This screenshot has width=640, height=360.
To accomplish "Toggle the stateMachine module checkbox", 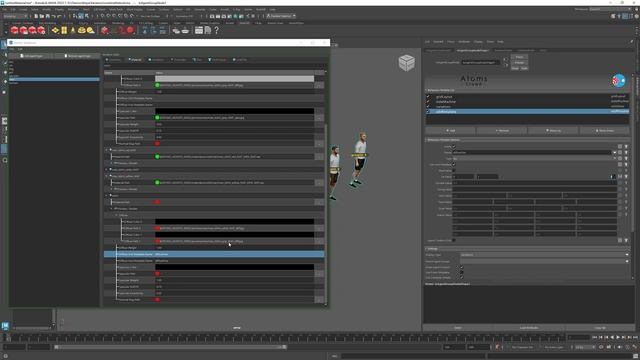I will [428, 102].
